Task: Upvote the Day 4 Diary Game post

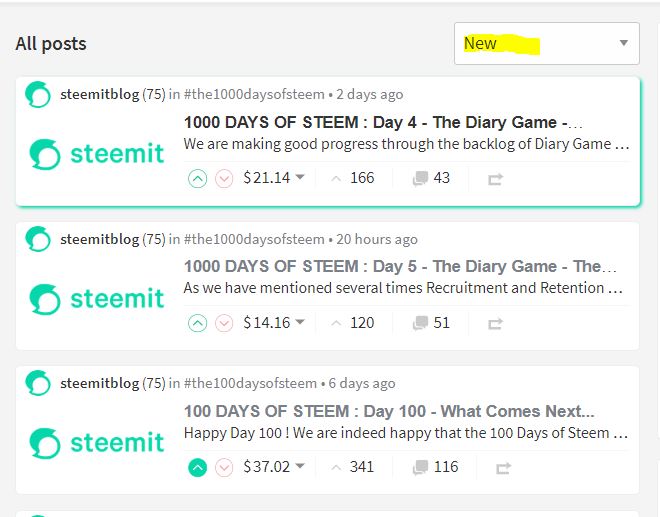Action: (x=197, y=179)
